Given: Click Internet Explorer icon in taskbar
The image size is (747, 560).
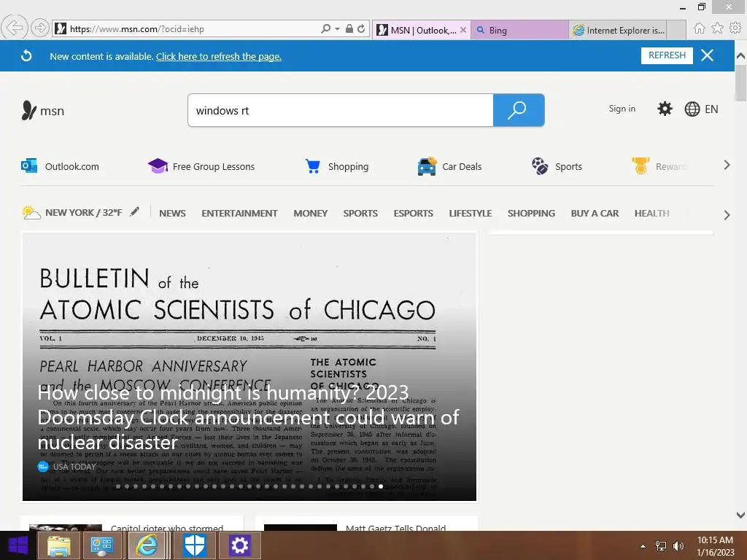Looking at the screenshot, I should 146,545.
